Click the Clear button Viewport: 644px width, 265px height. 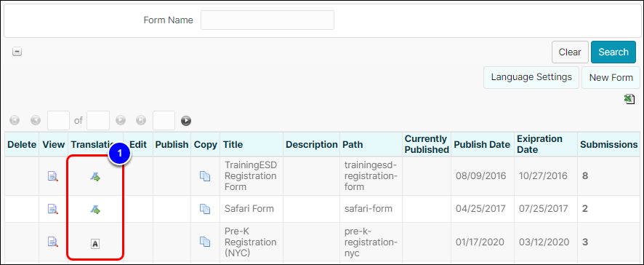click(570, 52)
